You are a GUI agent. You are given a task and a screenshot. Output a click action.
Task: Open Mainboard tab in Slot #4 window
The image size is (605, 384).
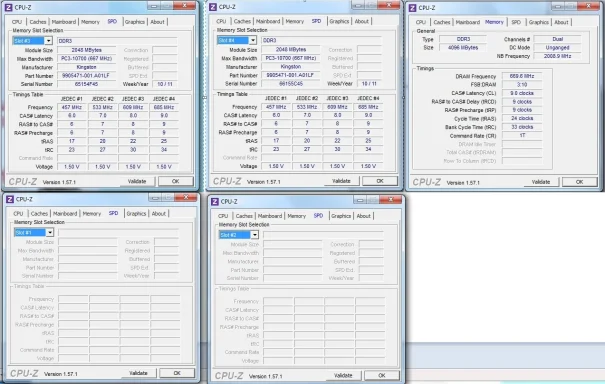point(268,21)
